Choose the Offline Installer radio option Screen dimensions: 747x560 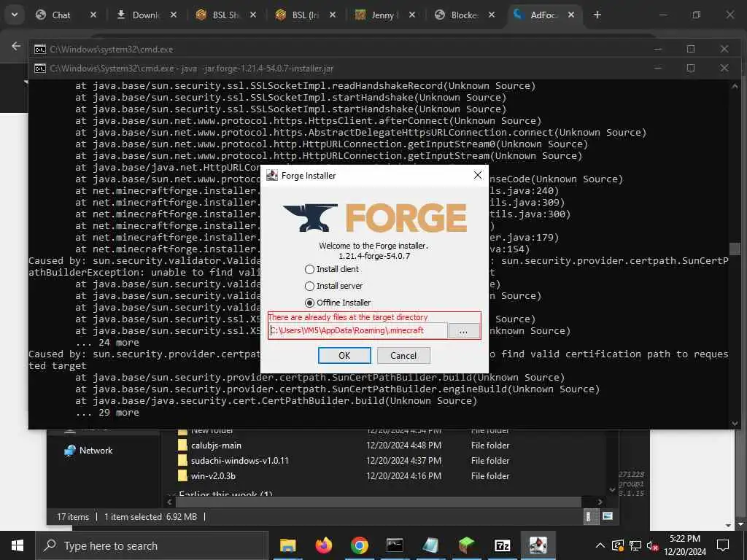point(309,303)
